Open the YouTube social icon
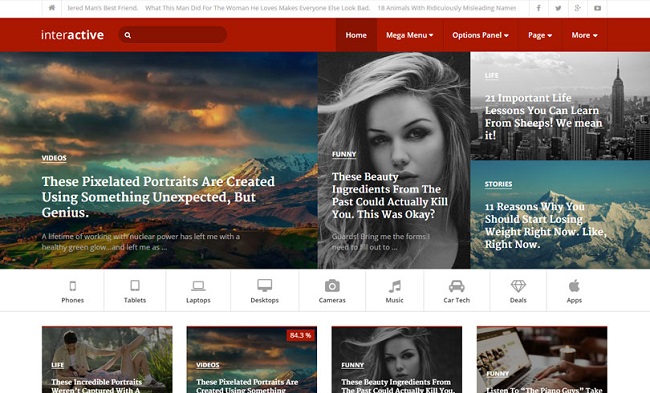 click(x=597, y=8)
